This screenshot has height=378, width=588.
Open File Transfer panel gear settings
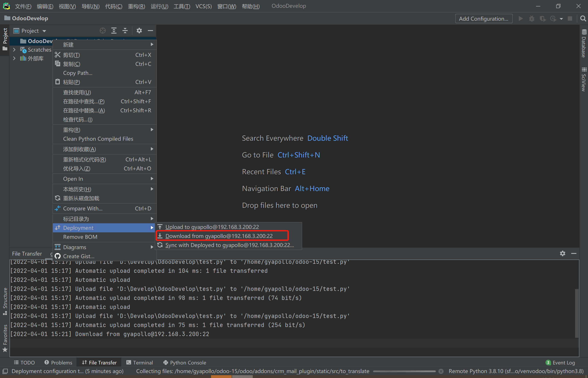(562, 253)
